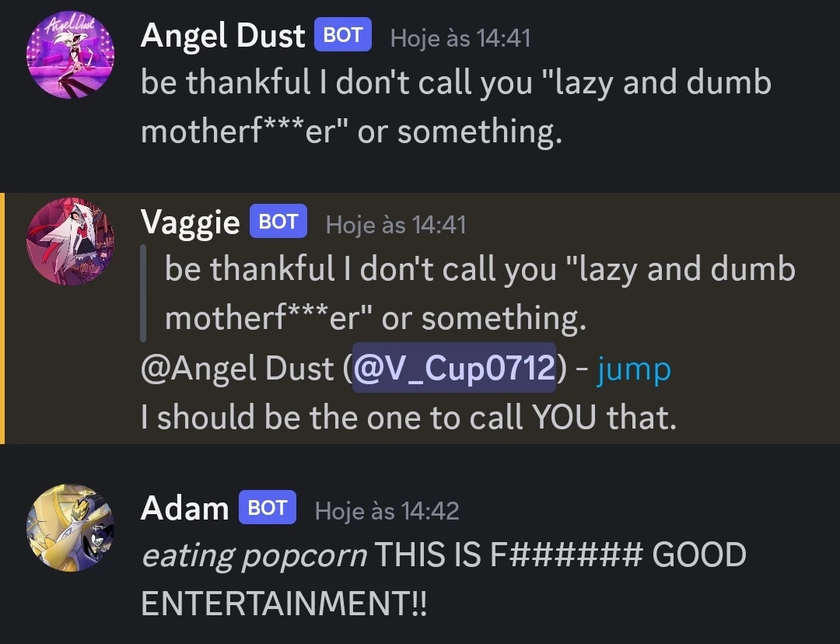Click the blue V_Cup0712 highlighted swatch
This screenshot has height=644, width=840.
[454, 368]
